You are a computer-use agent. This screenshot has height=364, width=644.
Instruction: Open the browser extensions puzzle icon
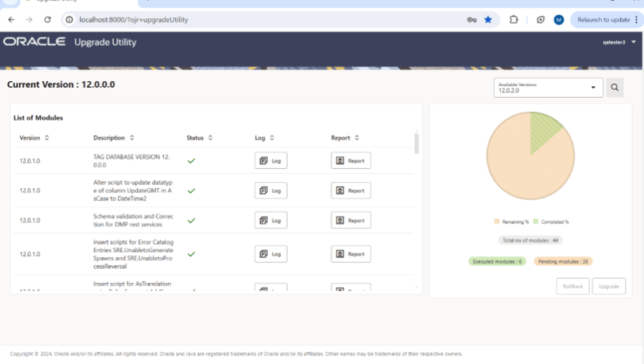[513, 19]
